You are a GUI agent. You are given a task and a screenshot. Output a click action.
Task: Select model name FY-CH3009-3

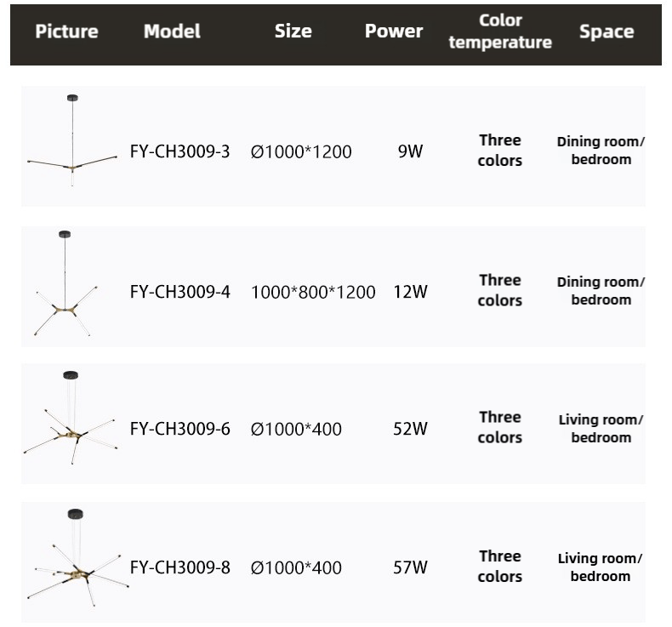179,152
